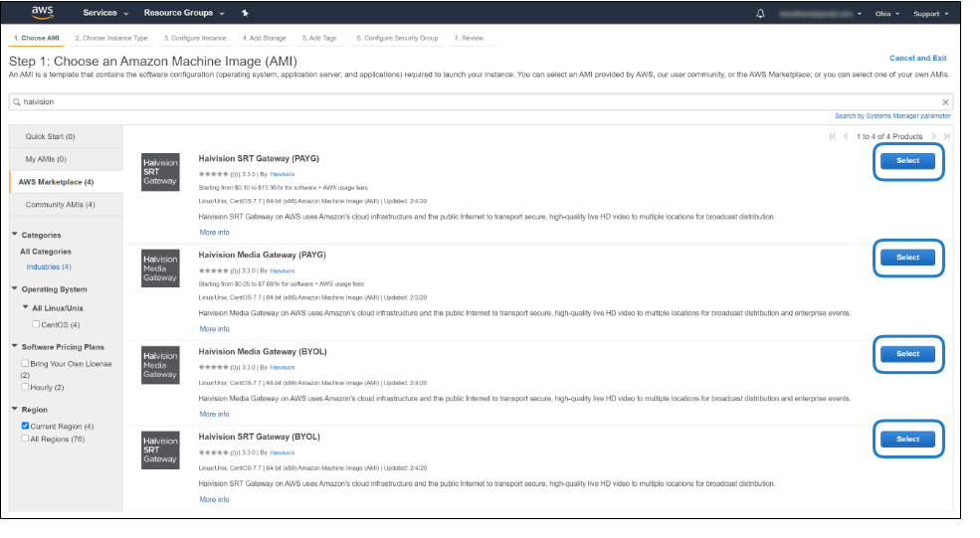Clear search with the X icon
980x538 pixels.
[x=945, y=101]
